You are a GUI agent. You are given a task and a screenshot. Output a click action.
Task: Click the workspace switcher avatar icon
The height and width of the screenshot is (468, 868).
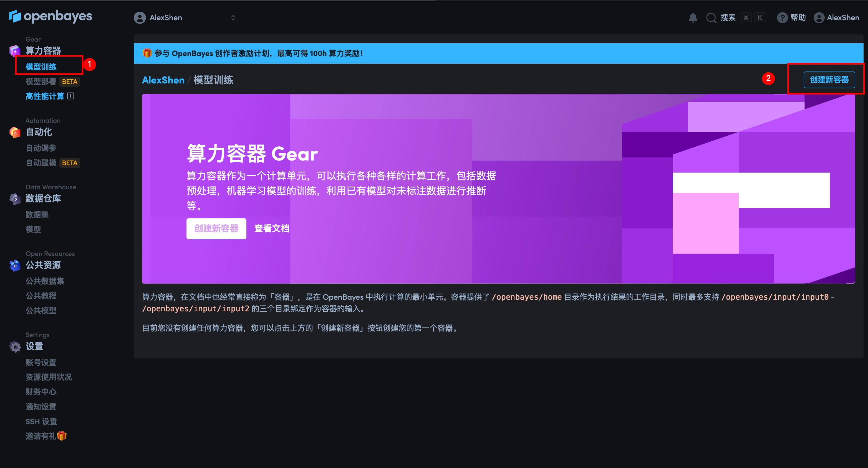point(140,18)
